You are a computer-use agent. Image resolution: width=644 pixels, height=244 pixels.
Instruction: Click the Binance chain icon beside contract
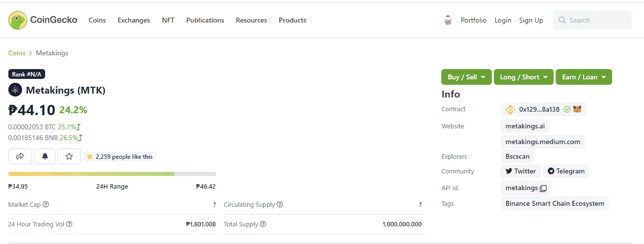(x=510, y=109)
